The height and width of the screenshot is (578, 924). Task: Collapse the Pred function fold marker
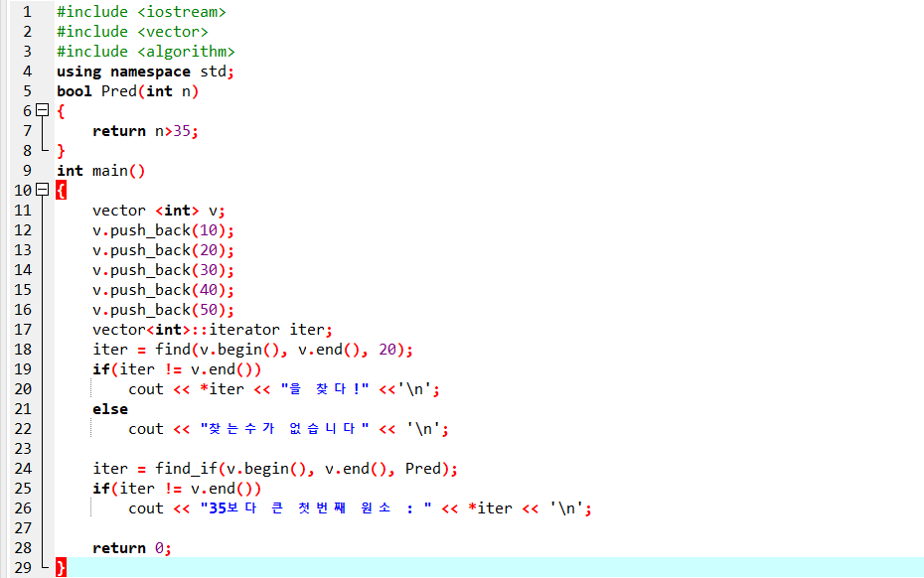(x=42, y=109)
